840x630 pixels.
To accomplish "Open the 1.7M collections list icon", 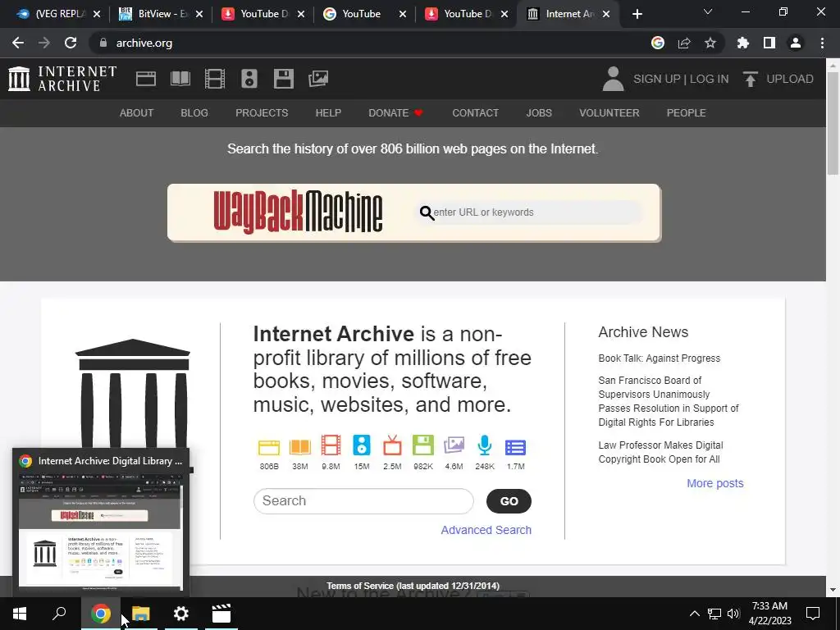I will (515, 447).
